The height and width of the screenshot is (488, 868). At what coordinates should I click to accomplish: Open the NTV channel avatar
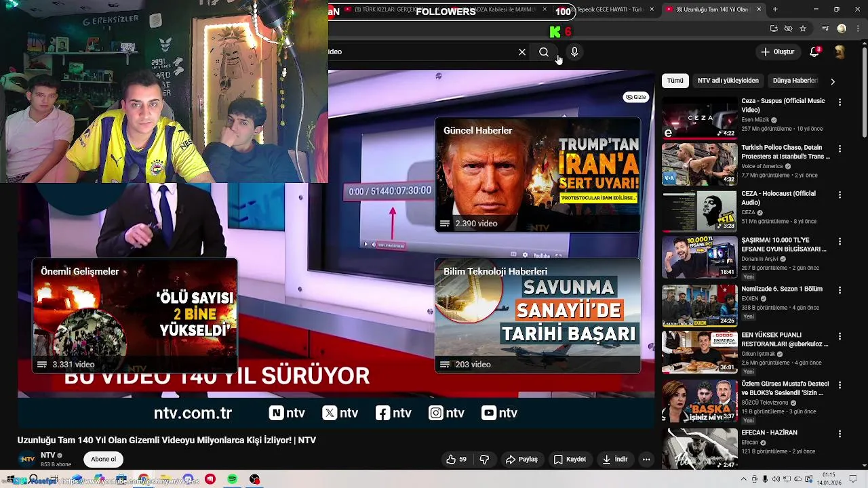(x=27, y=459)
